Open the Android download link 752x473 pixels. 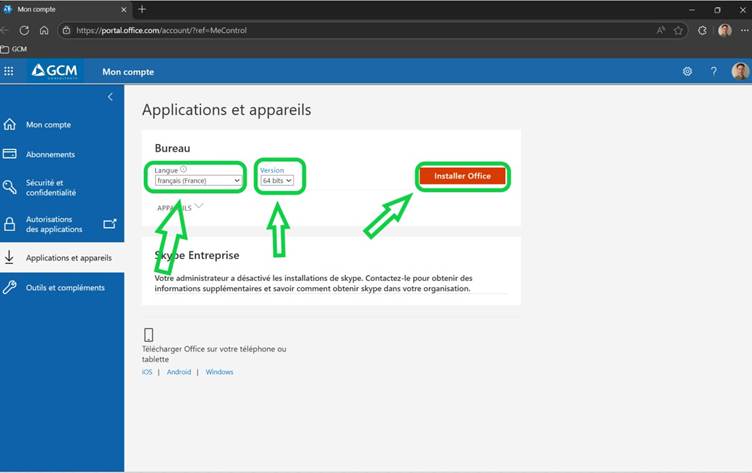point(179,372)
